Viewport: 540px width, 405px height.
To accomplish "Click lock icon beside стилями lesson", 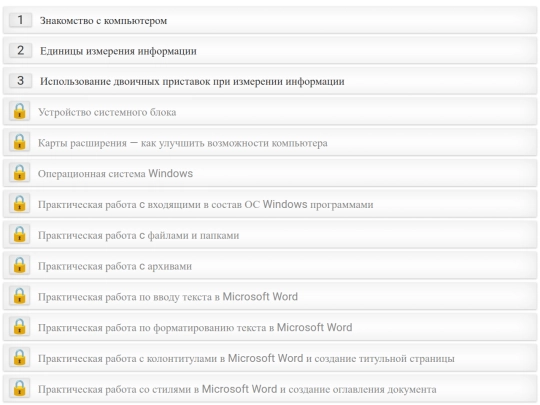I will coord(20,388).
